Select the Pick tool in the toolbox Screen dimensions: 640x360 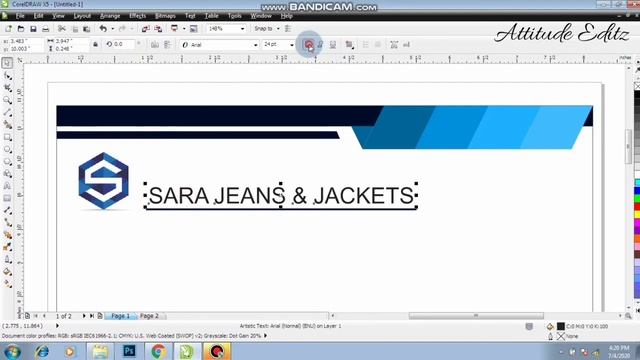(x=7, y=63)
